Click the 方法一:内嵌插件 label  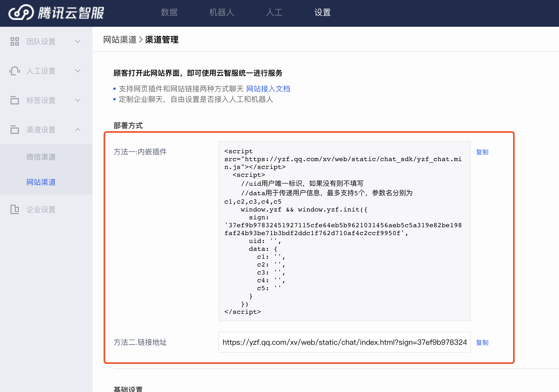140,152
